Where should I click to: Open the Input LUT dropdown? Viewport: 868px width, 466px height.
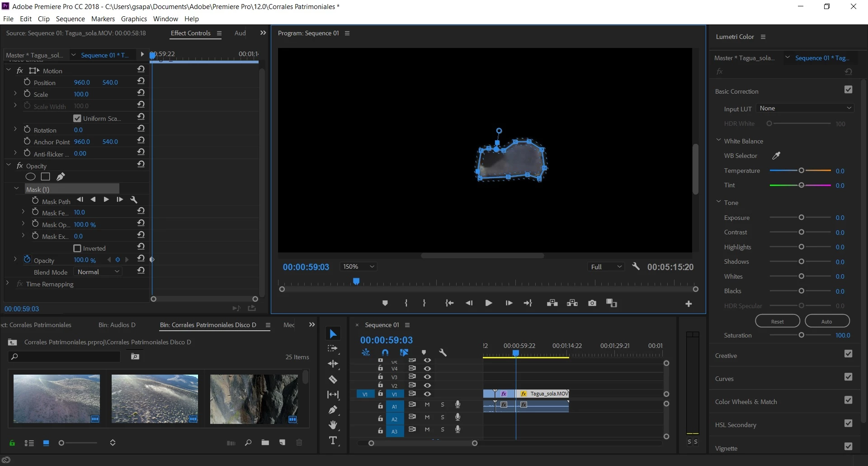(x=805, y=108)
